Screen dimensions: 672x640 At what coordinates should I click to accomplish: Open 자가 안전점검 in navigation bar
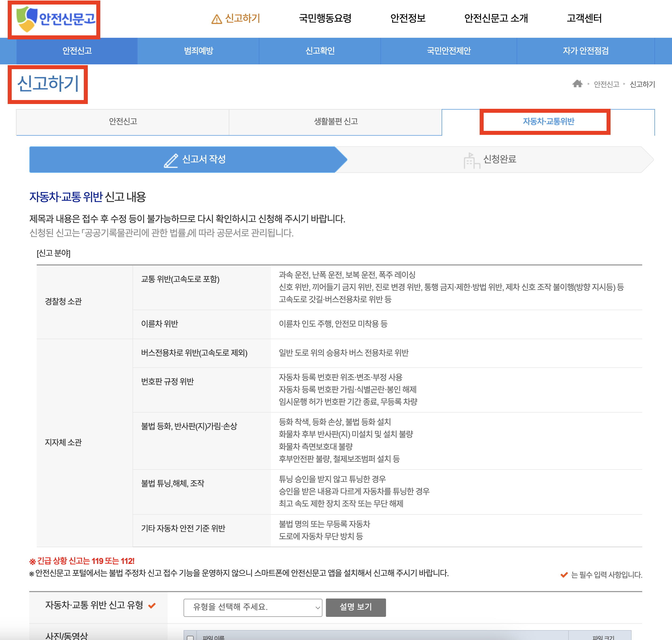point(585,51)
